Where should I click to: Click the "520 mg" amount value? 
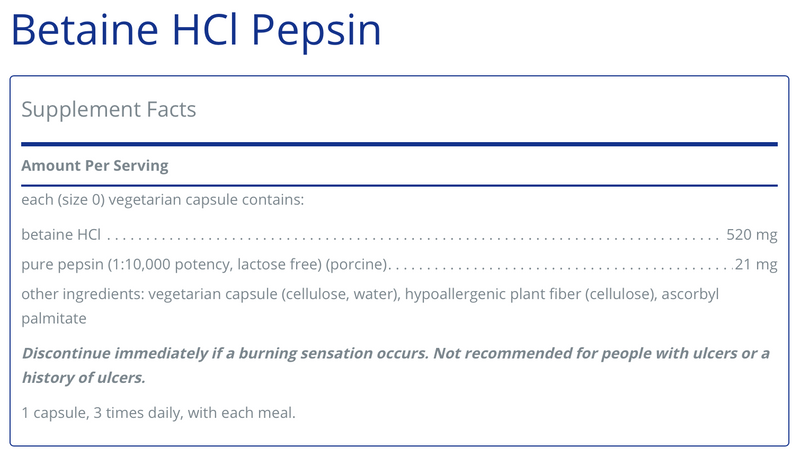coord(751,236)
